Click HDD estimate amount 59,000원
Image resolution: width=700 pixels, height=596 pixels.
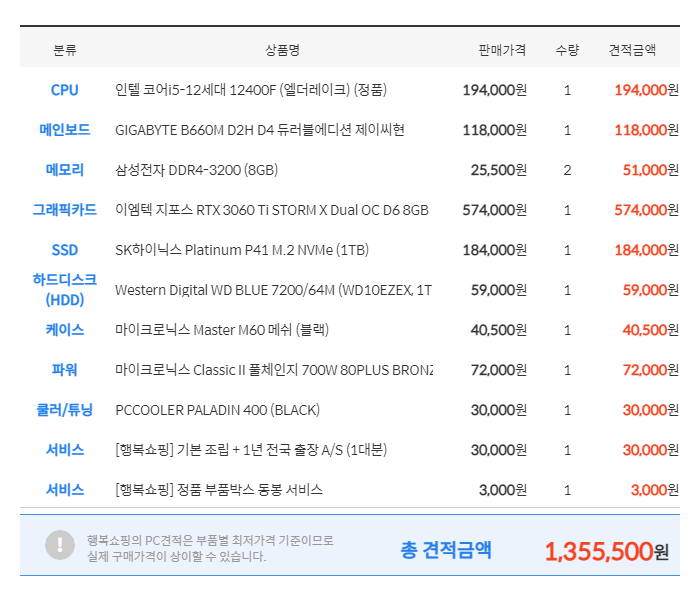651,290
